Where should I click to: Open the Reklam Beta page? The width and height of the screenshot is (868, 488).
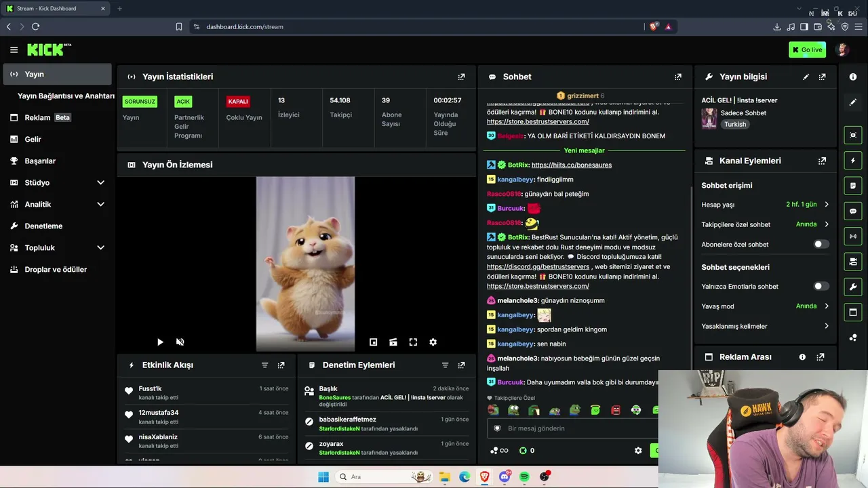tap(57, 117)
